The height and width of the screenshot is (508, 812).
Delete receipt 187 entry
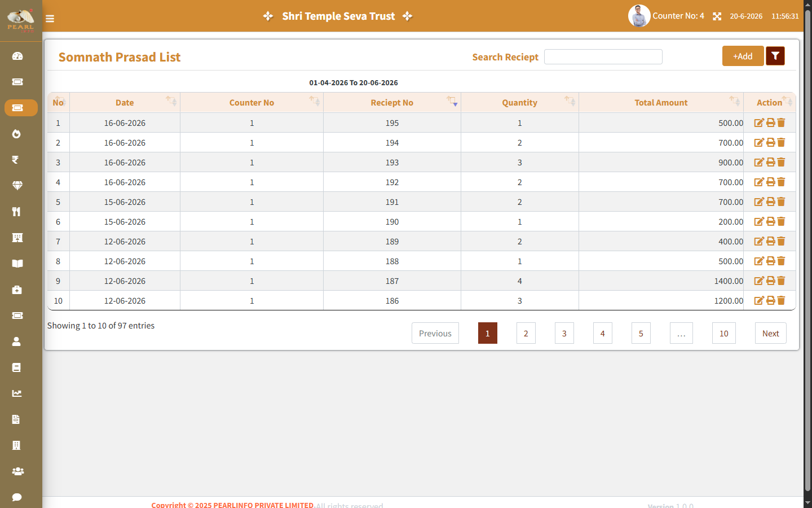click(x=781, y=281)
